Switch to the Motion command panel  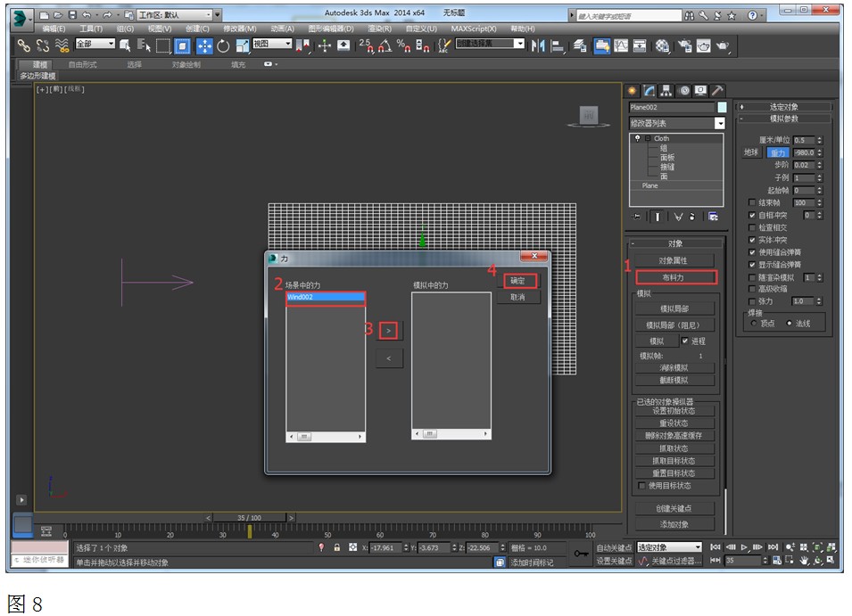pos(684,91)
